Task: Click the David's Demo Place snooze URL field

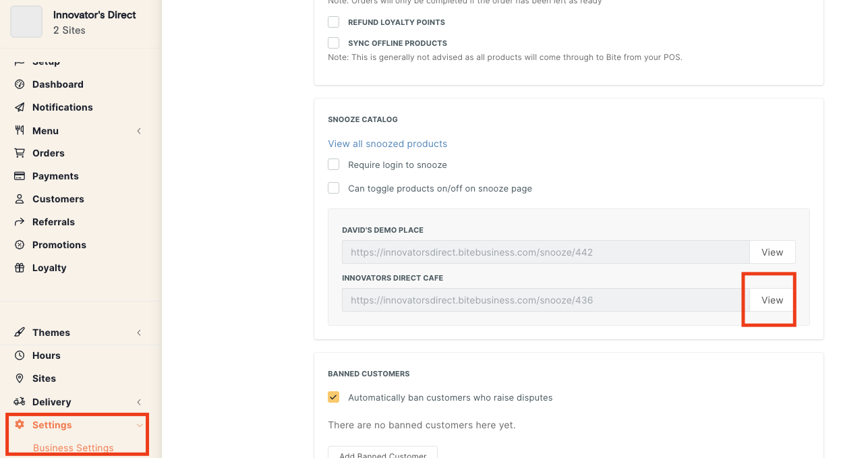Action: pyautogui.click(x=545, y=252)
